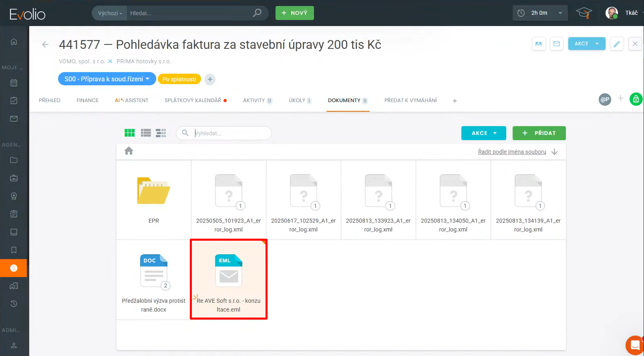Click the green lock icon
This screenshot has width=644, height=356.
point(636,99)
